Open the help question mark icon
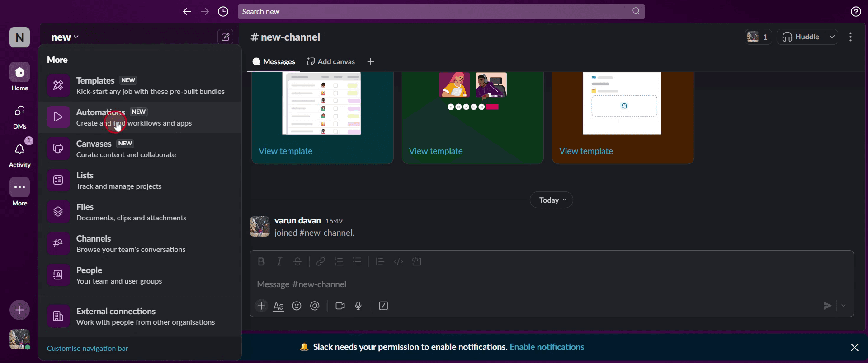This screenshot has height=363, width=868. 856,12
